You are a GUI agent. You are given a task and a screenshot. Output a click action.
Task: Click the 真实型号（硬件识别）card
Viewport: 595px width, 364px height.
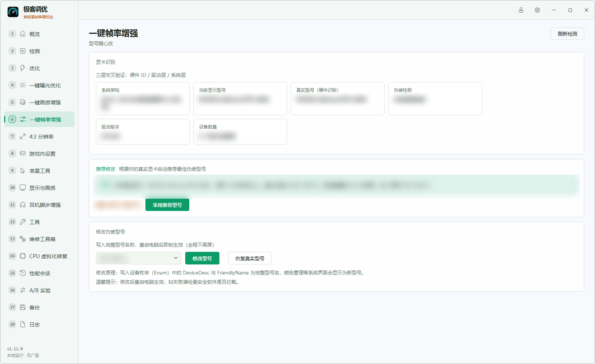click(338, 98)
